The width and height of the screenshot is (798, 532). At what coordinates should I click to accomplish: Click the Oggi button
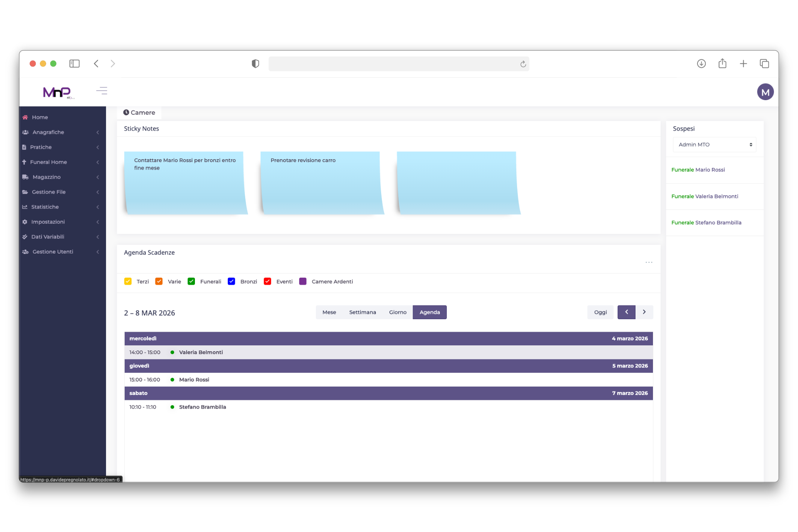point(600,312)
